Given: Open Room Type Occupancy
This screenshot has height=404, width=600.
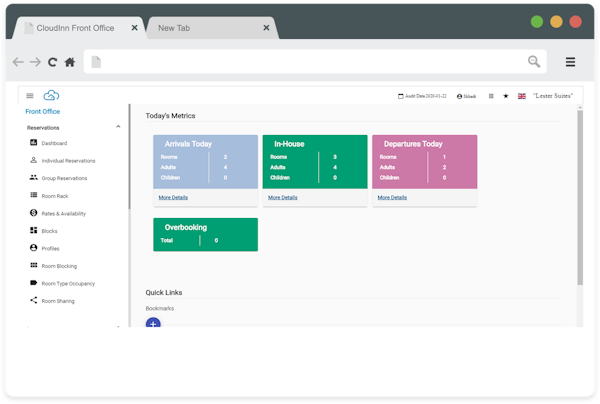Looking at the screenshot, I should [x=62, y=283].
